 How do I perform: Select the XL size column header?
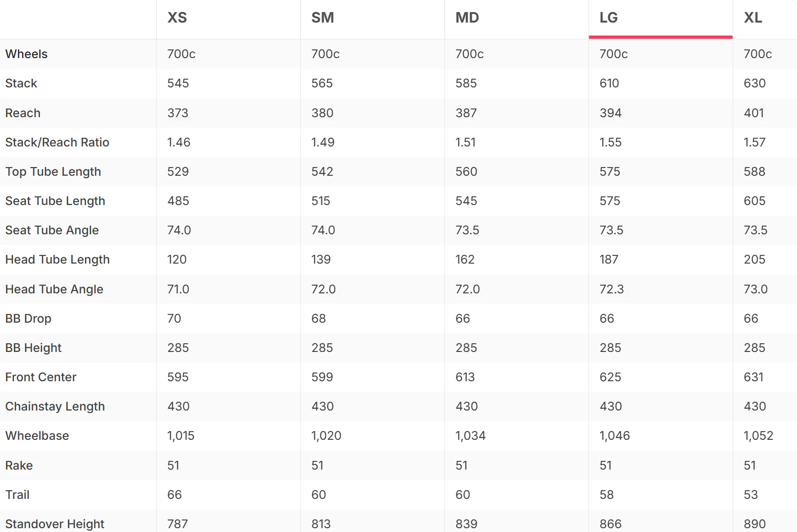pos(753,18)
